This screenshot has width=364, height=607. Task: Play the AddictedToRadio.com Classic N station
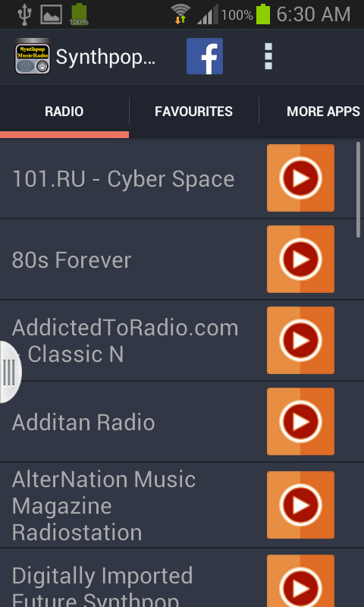point(300,340)
